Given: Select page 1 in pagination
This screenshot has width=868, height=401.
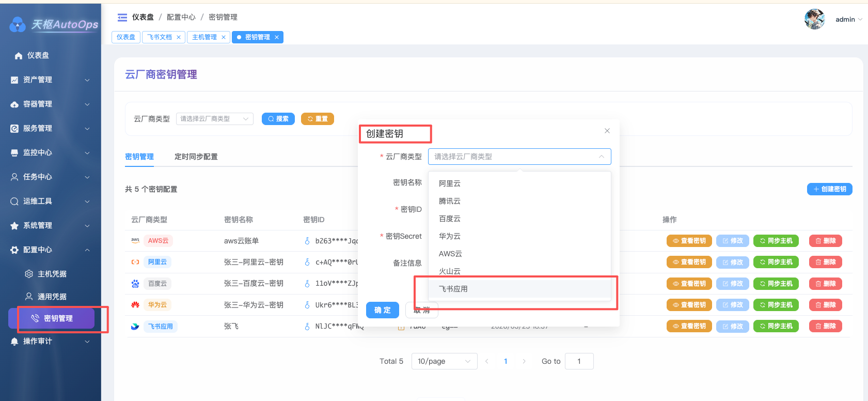Looking at the screenshot, I should point(506,361).
